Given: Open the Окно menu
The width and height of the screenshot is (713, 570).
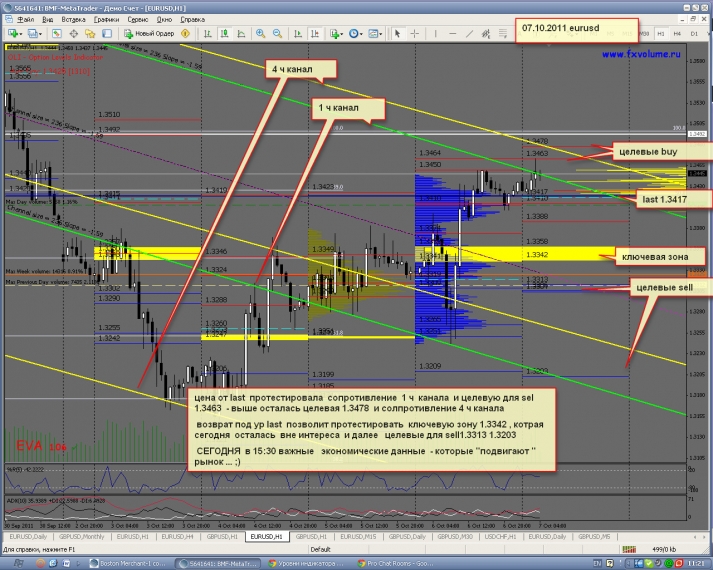Looking at the screenshot, I should [164, 20].
